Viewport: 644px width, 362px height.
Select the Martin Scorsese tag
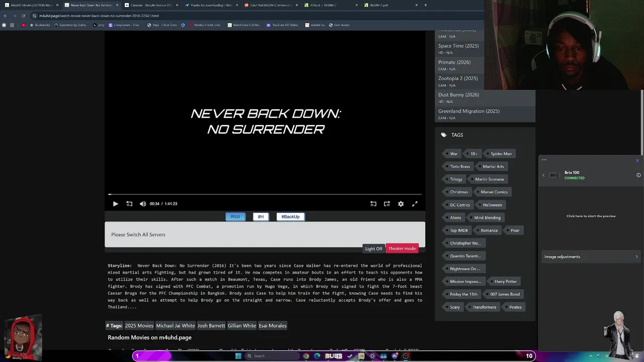(x=489, y=179)
